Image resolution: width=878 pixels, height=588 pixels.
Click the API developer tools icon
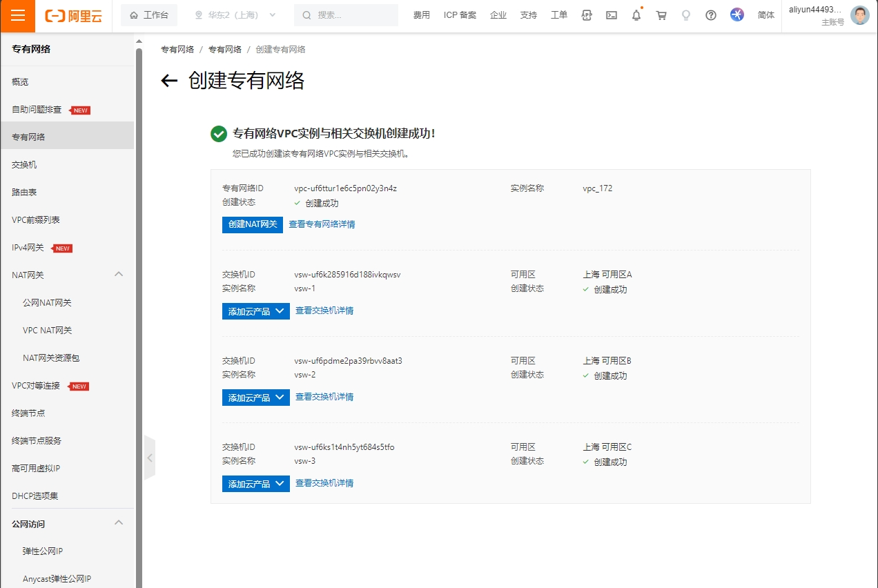point(587,15)
